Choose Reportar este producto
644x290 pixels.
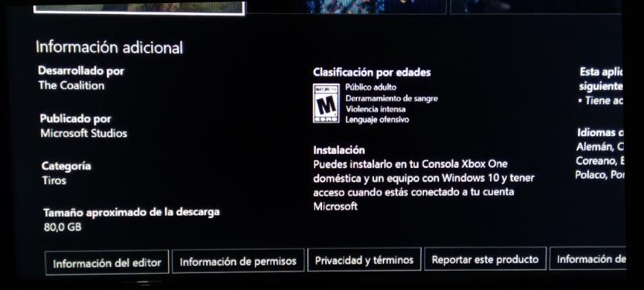click(485, 259)
